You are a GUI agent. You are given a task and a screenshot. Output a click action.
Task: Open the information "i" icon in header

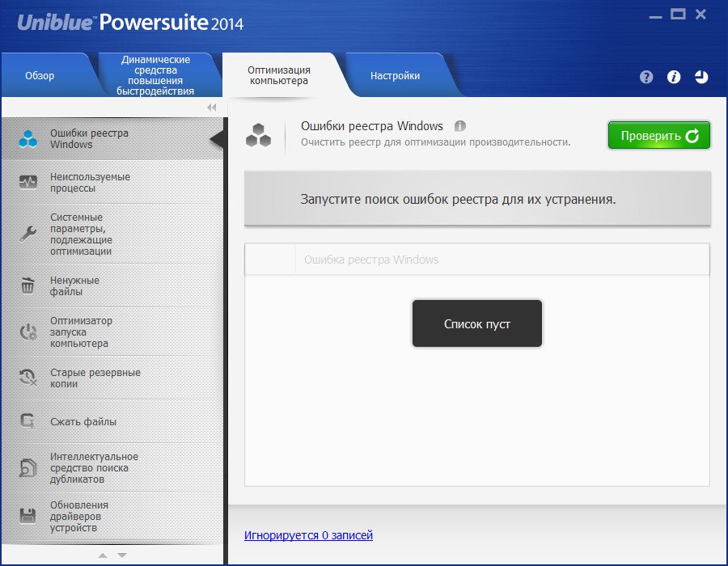[674, 77]
